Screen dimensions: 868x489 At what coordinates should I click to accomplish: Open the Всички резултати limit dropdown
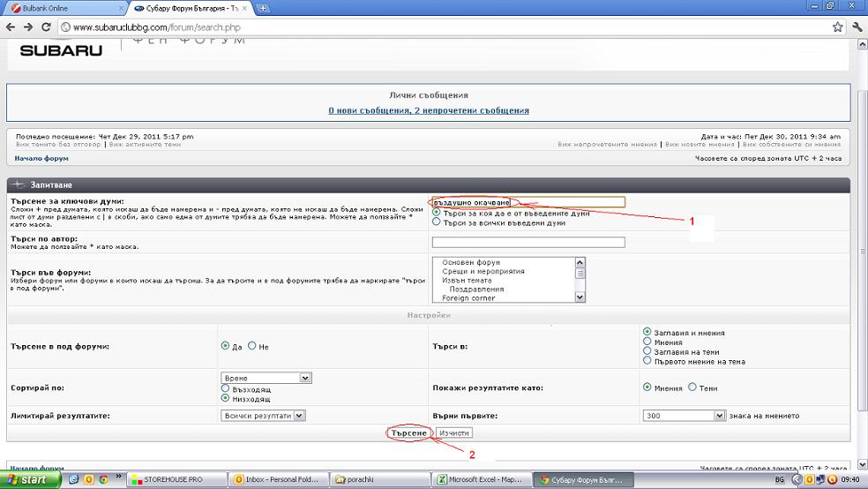point(263,416)
